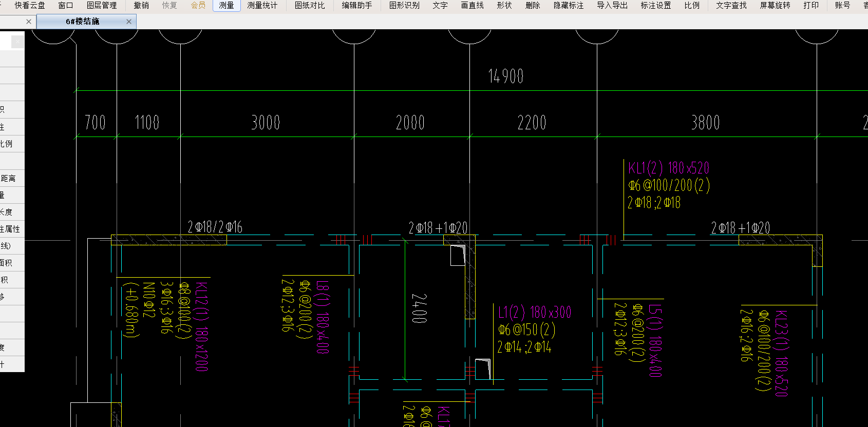Click the 2Φ14;2Φ14 rebar label
The height and width of the screenshot is (427, 868).
[x=524, y=347]
